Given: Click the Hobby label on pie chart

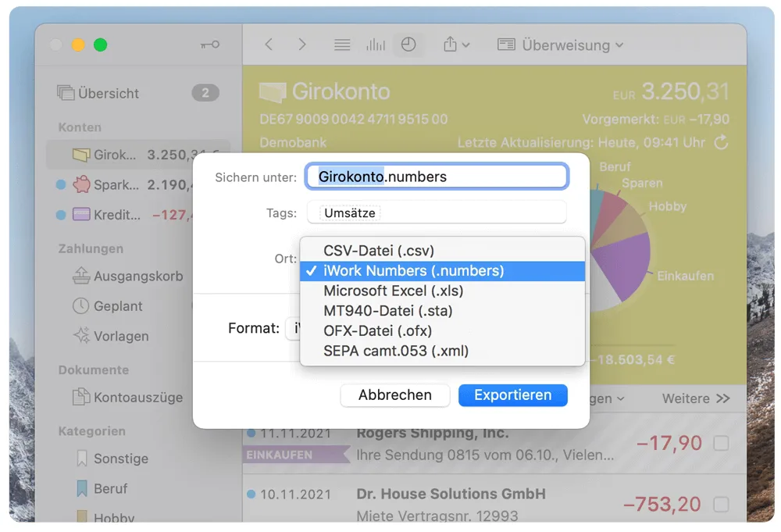Looking at the screenshot, I should tap(668, 206).
